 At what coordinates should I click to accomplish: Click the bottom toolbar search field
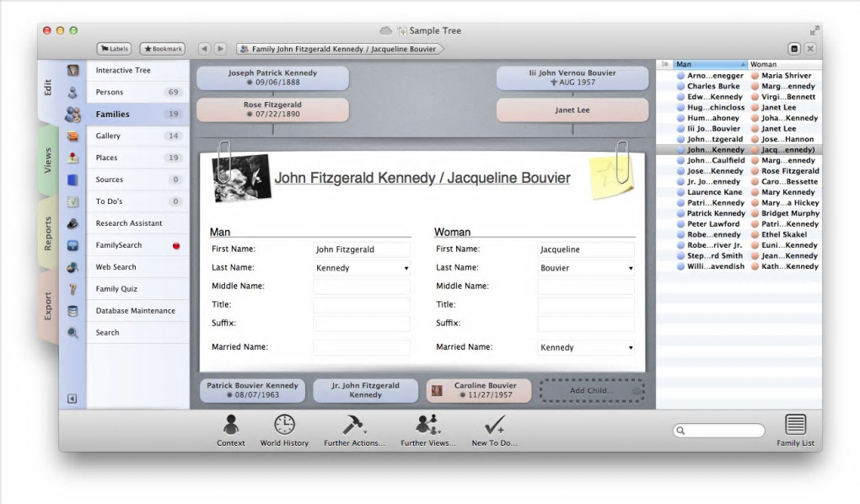[719, 431]
